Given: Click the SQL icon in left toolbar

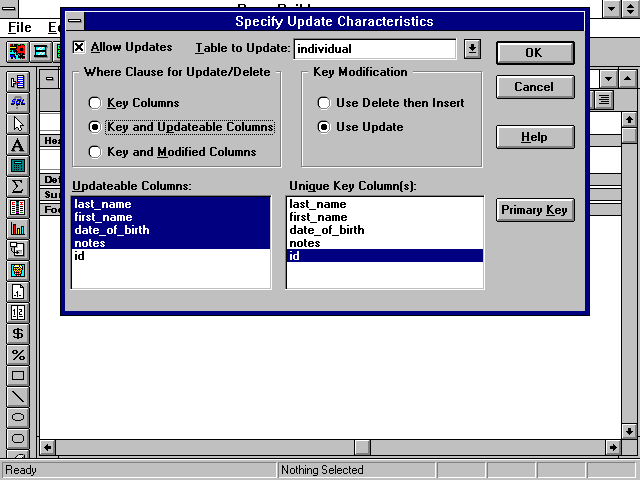Looking at the screenshot, I should (x=17, y=102).
